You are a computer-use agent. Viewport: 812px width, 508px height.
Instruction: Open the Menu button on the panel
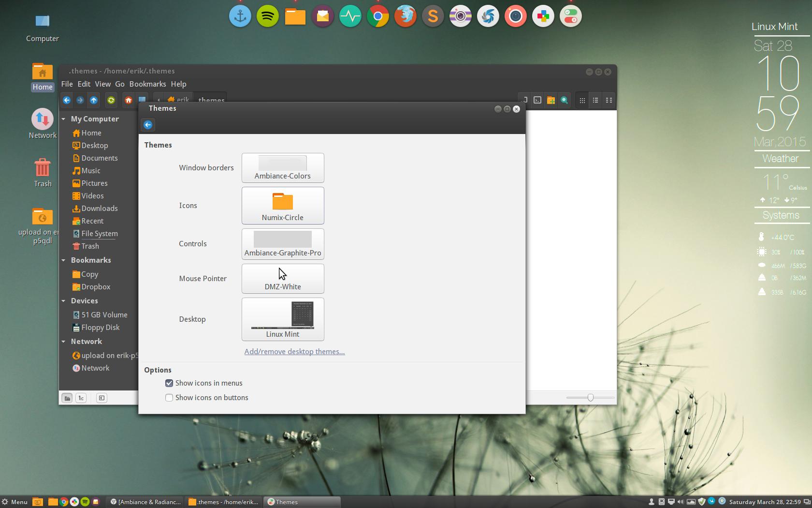(14, 502)
